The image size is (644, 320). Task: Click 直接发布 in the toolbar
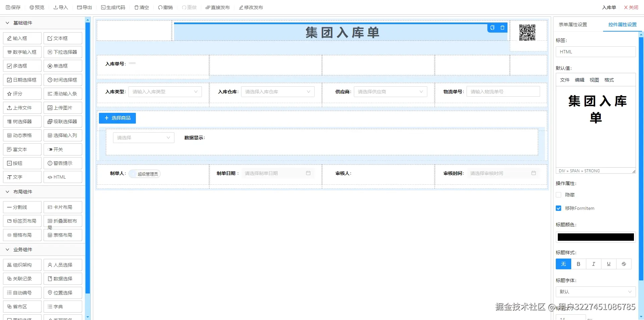pyautogui.click(x=218, y=7)
